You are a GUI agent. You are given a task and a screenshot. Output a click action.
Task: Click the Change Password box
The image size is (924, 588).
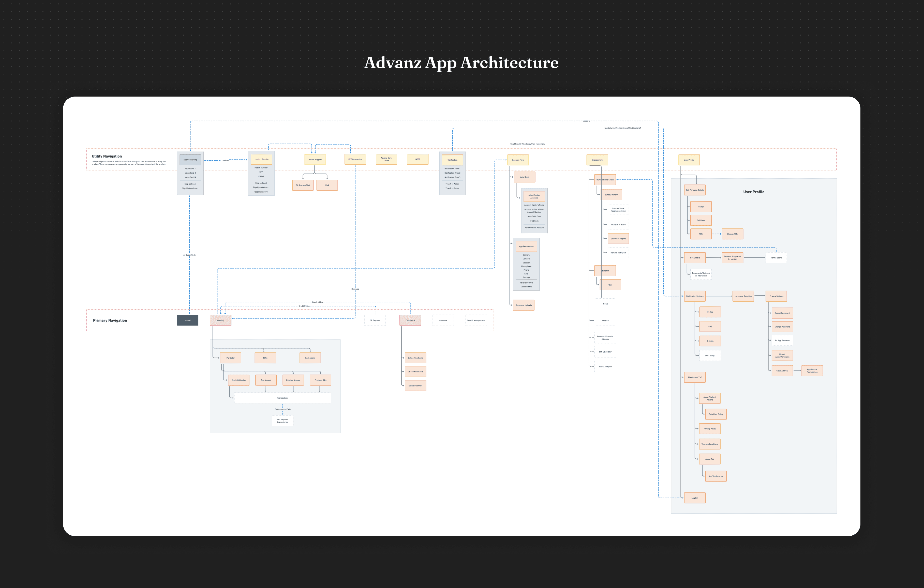782,327
